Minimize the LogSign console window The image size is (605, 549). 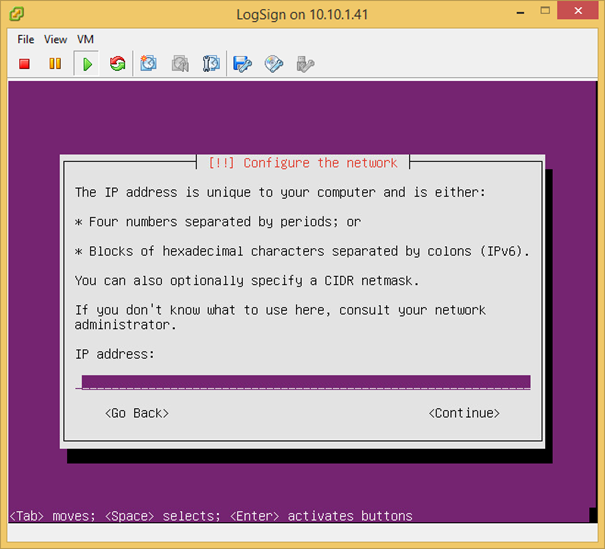click(x=521, y=12)
